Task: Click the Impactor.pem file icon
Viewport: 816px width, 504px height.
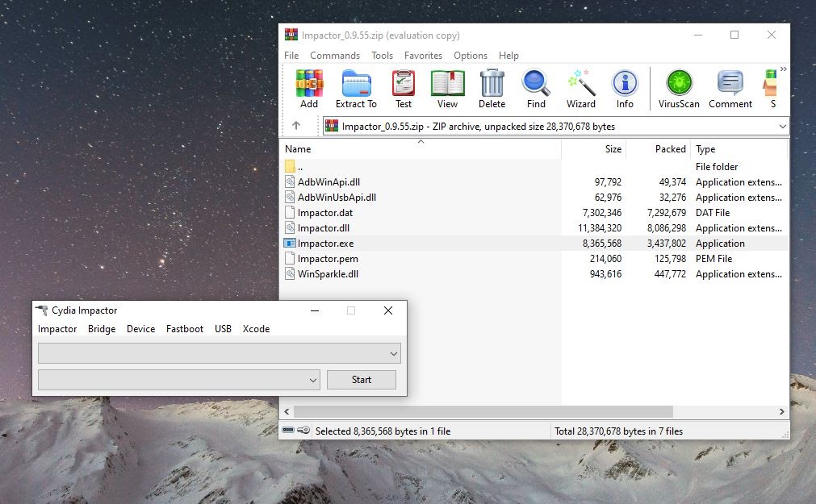Action: coord(290,259)
